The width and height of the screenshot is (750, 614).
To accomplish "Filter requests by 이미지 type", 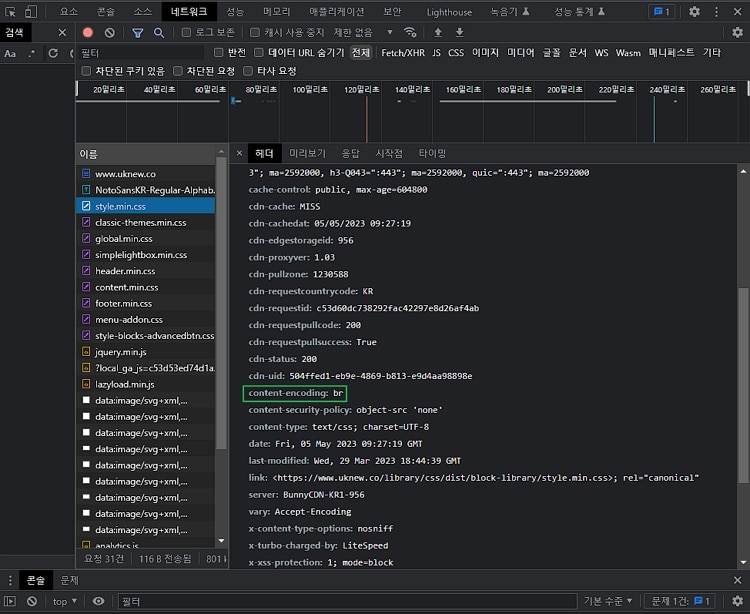I will pyautogui.click(x=485, y=53).
